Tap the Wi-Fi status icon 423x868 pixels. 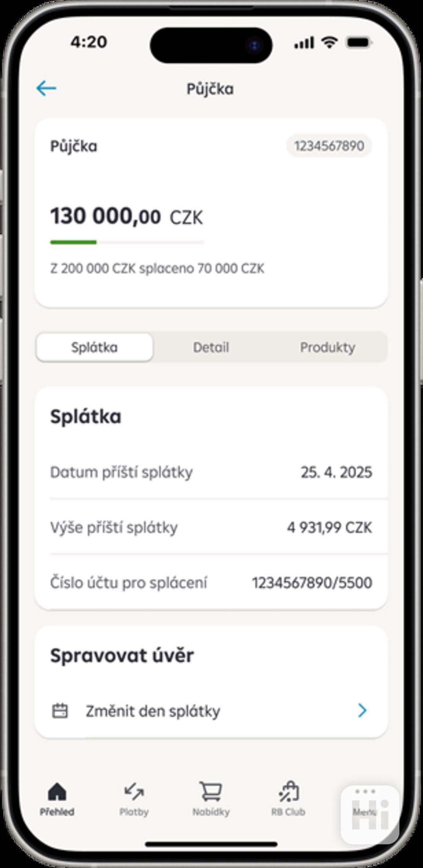point(329,42)
